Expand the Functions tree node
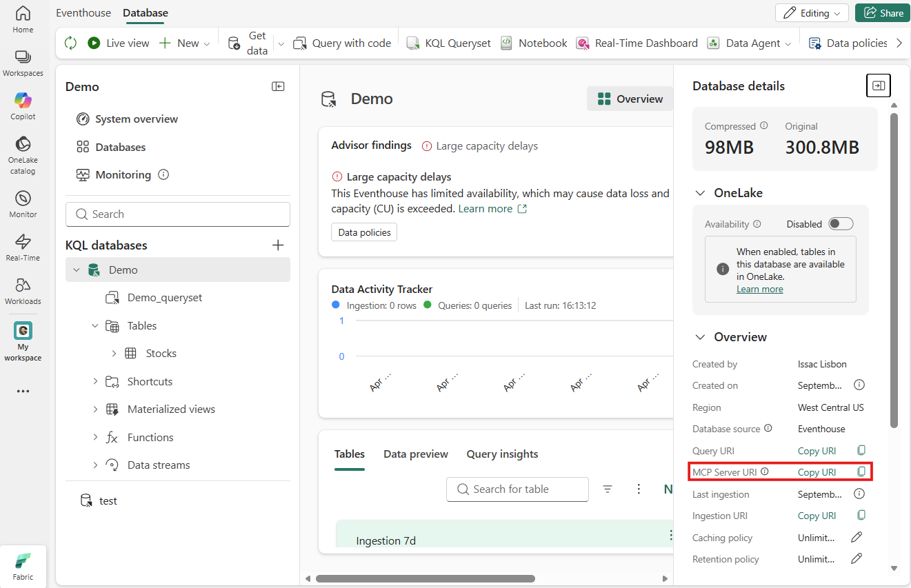The height and width of the screenshot is (588, 911). (x=95, y=438)
